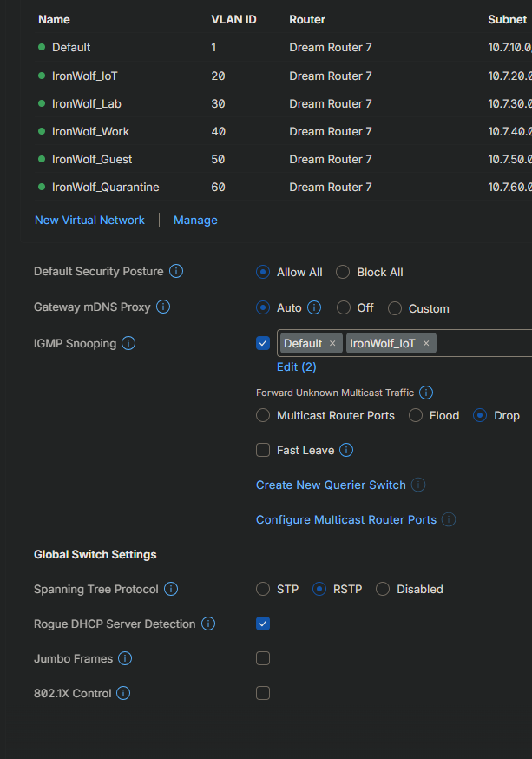
Task: Click info icon next to Default Security Posture
Action: pyautogui.click(x=176, y=272)
